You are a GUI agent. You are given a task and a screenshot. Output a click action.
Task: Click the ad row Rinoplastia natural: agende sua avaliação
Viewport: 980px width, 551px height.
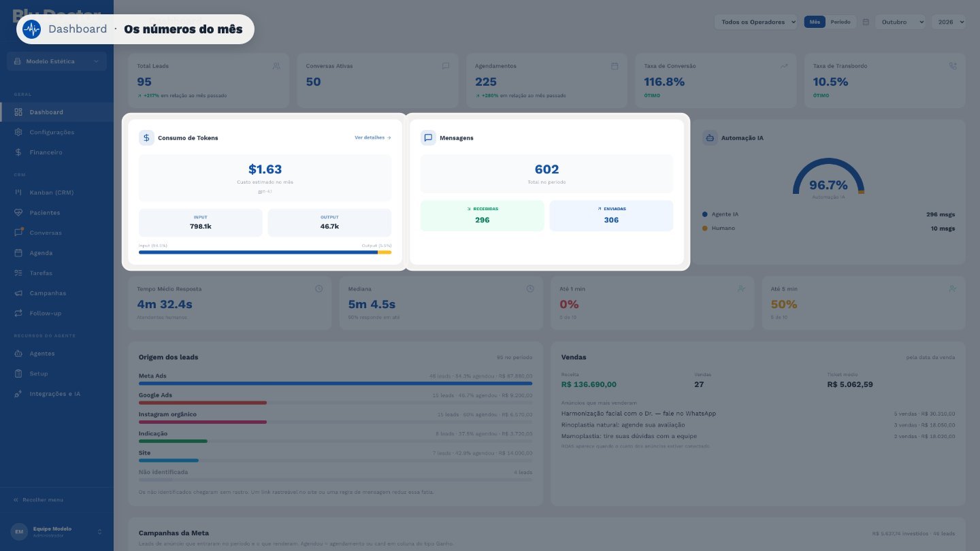pyautogui.click(x=758, y=425)
